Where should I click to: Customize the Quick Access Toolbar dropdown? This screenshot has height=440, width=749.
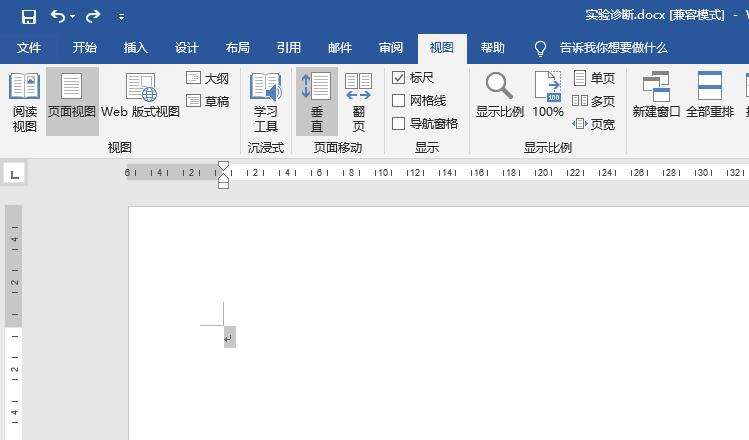121,17
